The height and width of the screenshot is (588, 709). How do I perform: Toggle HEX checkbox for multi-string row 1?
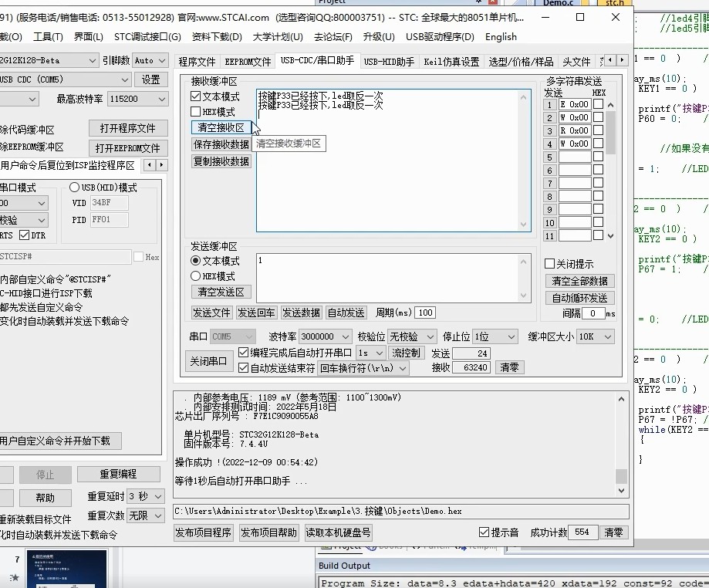click(x=598, y=104)
